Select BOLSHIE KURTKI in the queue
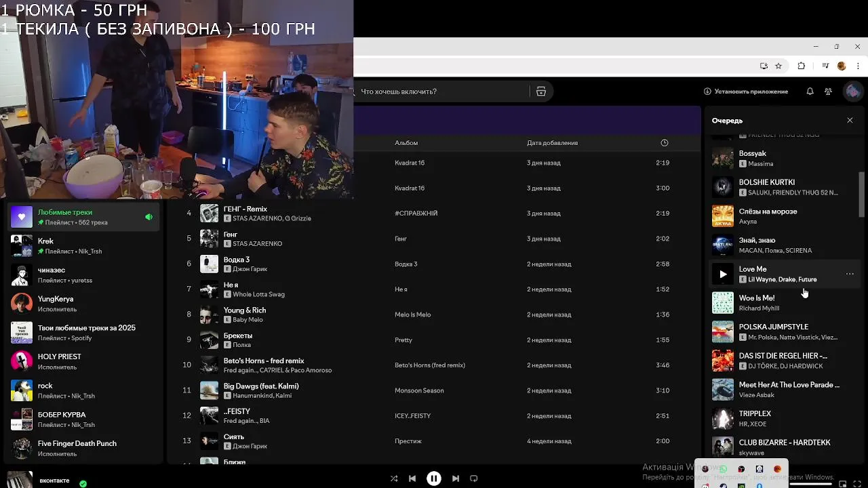The height and width of the screenshot is (488, 868). coord(785,187)
